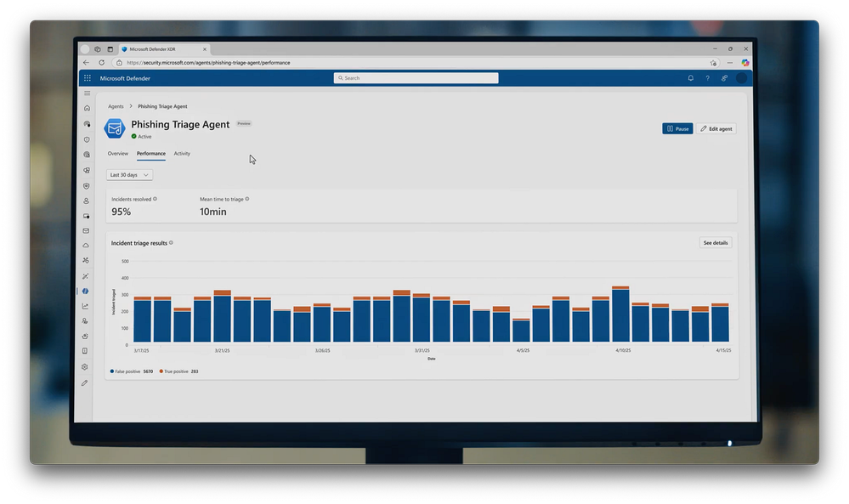Screen dimensions: 849x504
Task: Select the Microsoft Defender XDR browser tab
Action: pos(165,49)
